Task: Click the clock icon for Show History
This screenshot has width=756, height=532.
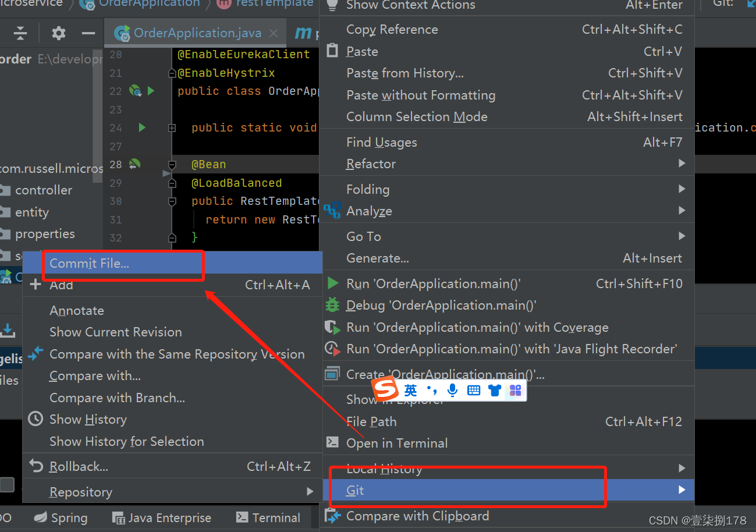Action: [x=36, y=419]
